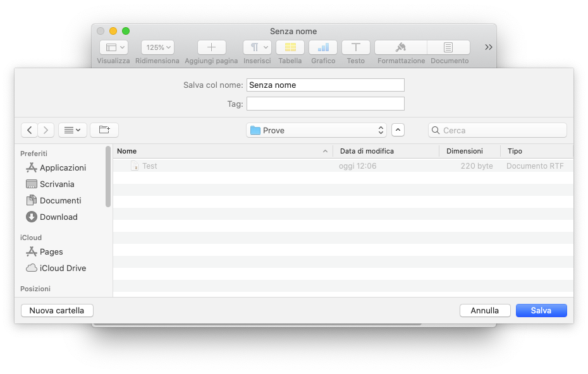Select Documenti in the sidebar

(x=60, y=200)
